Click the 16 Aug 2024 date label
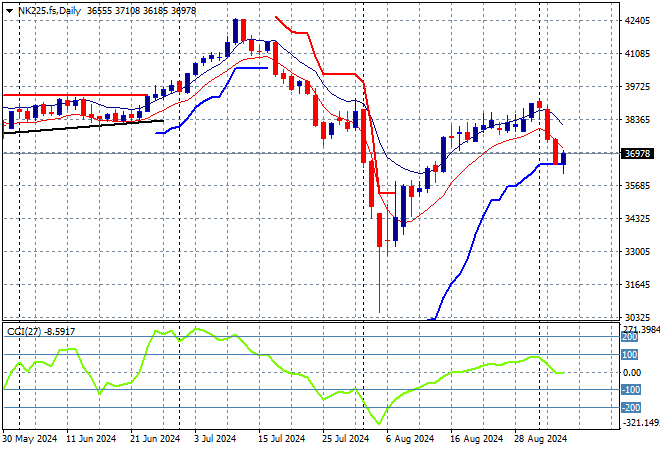Image resolution: width=660 pixels, height=450 pixels. coord(476,439)
